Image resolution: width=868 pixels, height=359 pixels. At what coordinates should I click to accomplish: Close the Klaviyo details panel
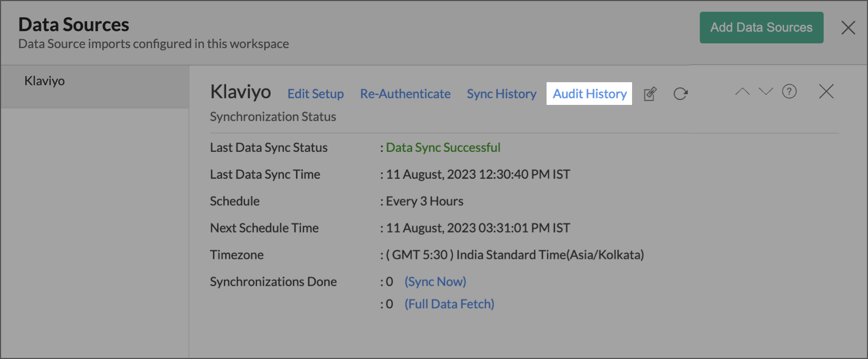pyautogui.click(x=826, y=91)
